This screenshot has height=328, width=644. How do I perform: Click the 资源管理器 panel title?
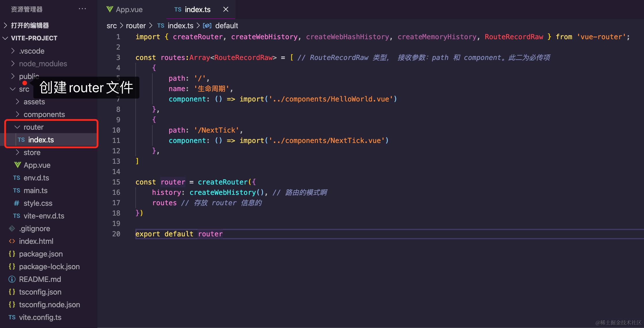[27, 9]
